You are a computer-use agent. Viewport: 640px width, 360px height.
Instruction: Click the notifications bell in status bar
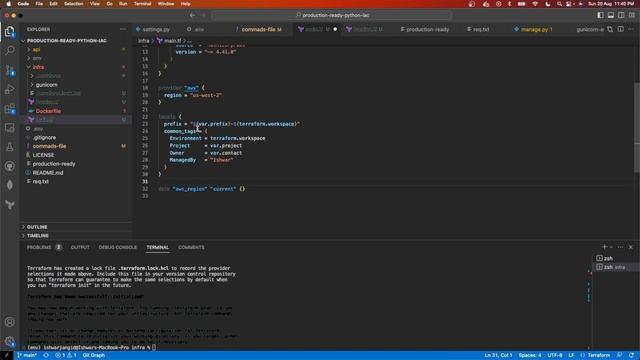click(631, 356)
